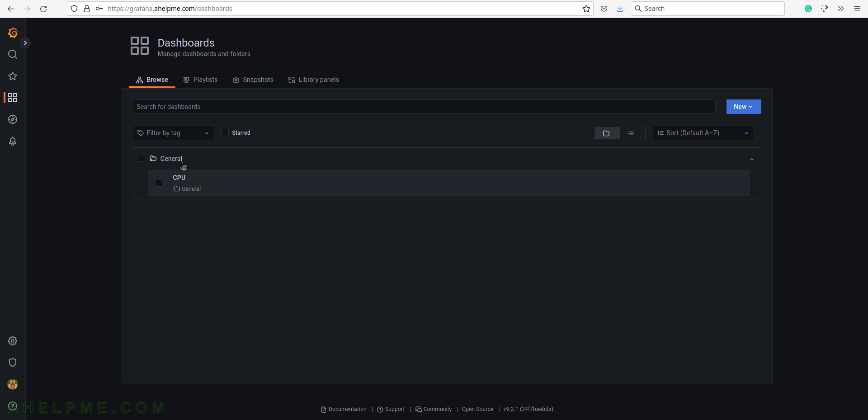This screenshot has width=868, height=420.
Task: Click the dotted arrow extension icon right of Grammarly
Action: click(825, 9)
